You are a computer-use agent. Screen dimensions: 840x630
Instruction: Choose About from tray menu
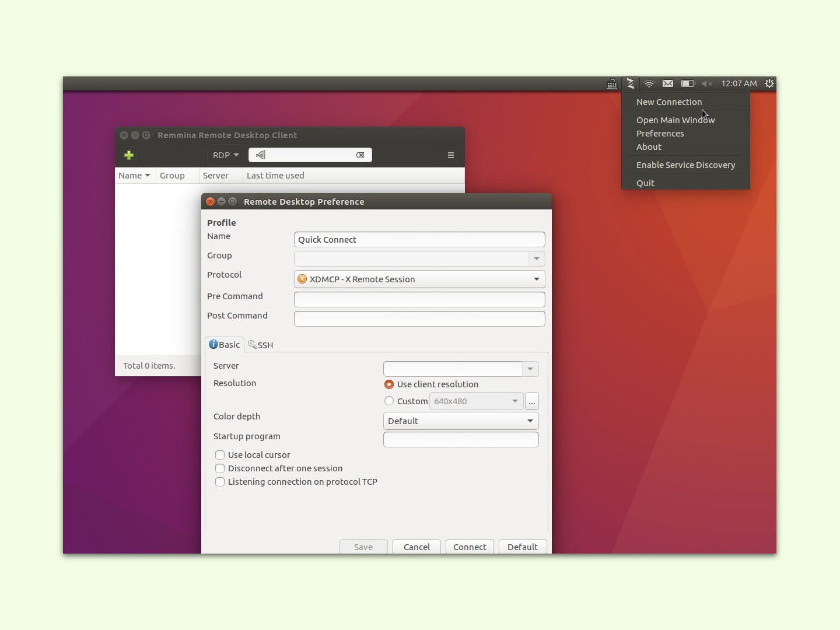[649, 147]
